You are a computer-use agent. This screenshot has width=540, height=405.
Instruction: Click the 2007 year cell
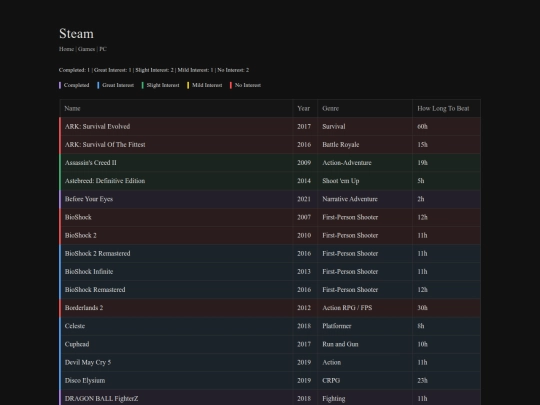pos(304,217)
